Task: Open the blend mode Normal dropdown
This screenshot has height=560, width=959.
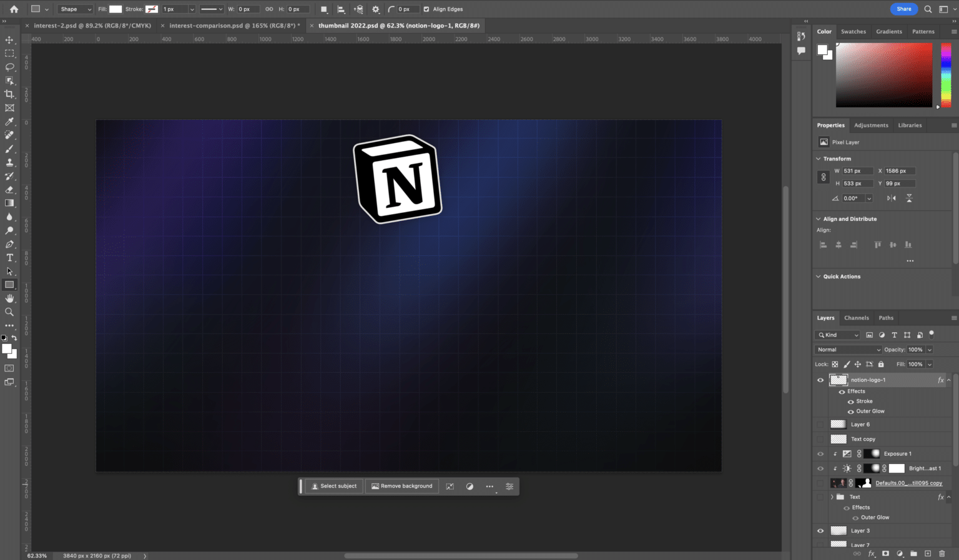Action: pos(848,350)
